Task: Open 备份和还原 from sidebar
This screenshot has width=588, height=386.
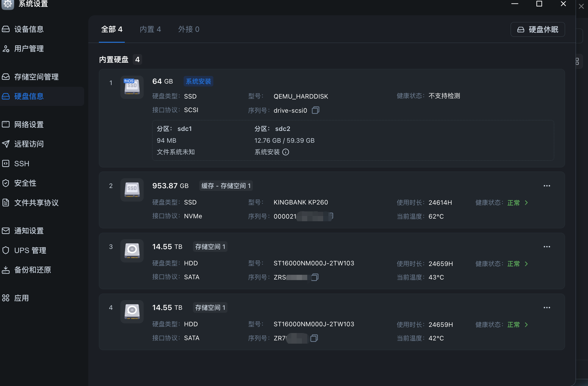Action: (x=32, y=270)
